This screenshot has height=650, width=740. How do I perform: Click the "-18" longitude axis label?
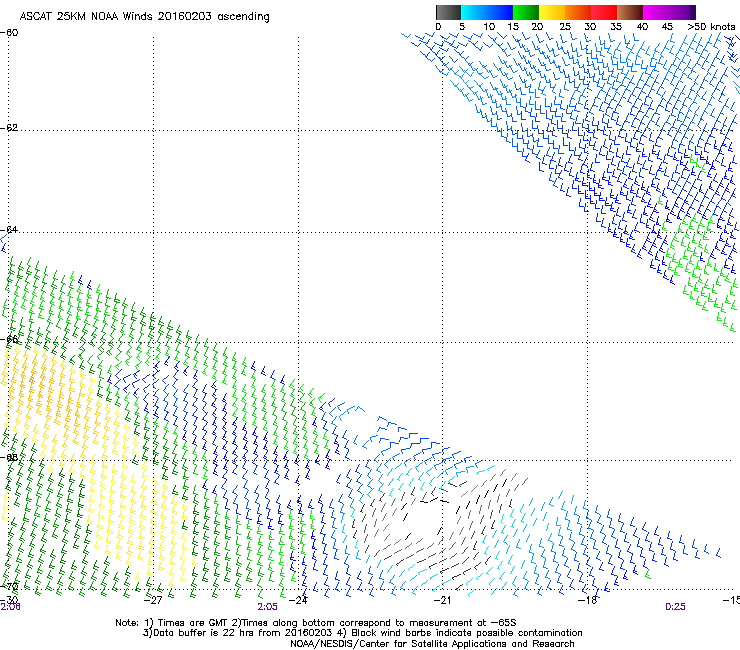pyautogui.click(x=588, y=600)
